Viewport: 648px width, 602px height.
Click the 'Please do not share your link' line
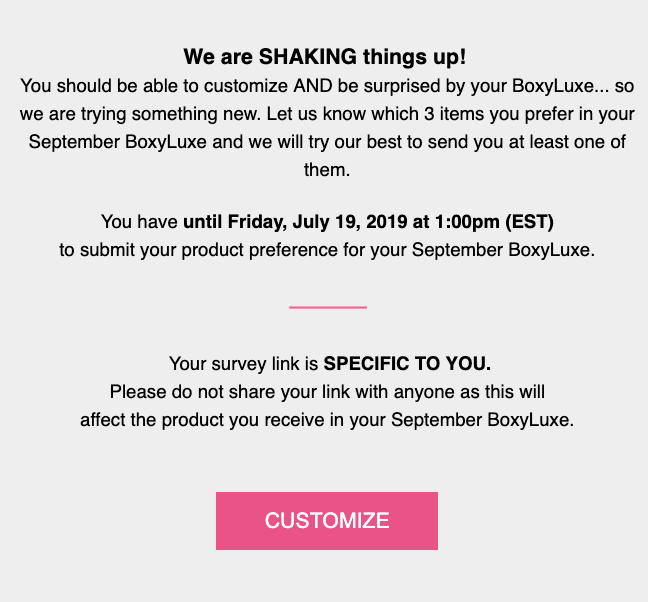(327, 392)
